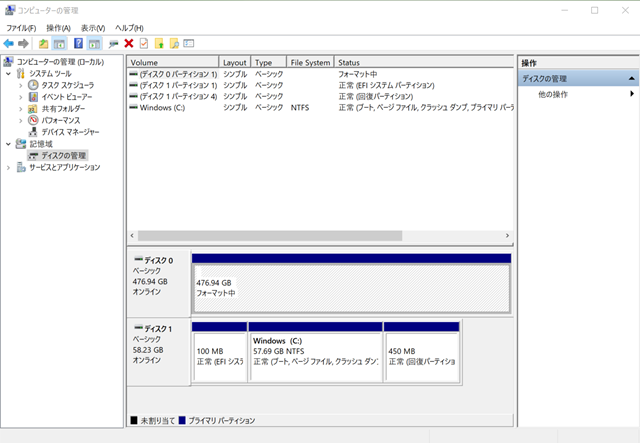Image resolution: width=640 pixels, height=443 pixels.
Task: Click the イベント ビューアー icon in tree
Action: coord(33,97)
